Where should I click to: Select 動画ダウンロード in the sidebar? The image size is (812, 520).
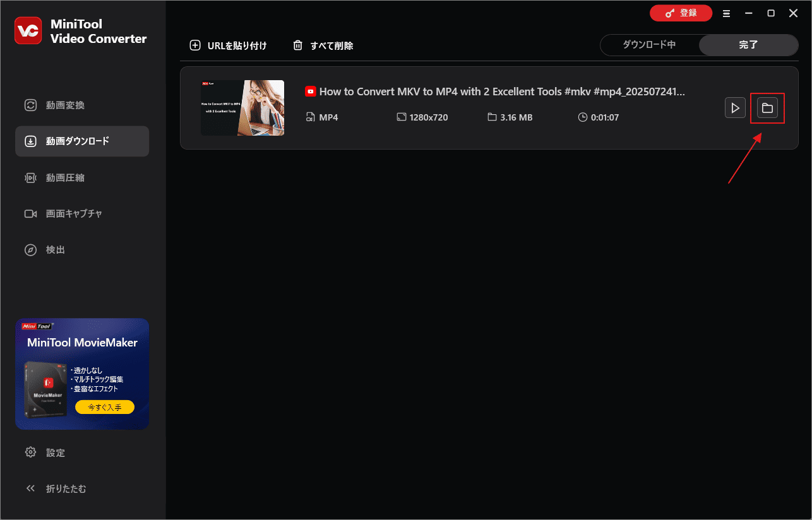[82, 141]
